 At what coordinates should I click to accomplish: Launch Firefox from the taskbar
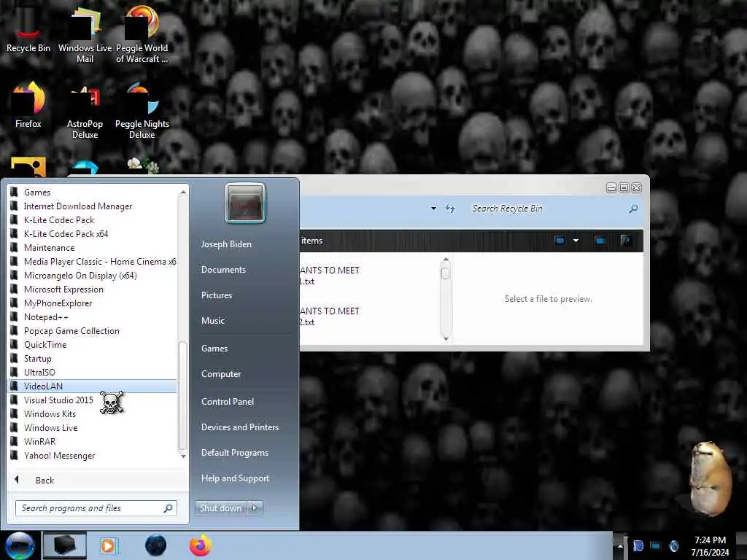click(x=200, y=545)
